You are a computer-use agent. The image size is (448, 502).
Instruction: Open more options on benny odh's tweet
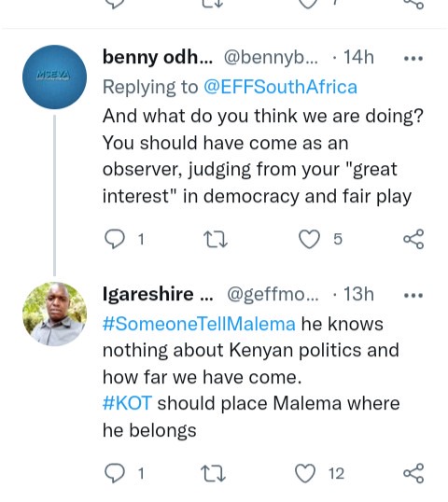point(413,59)
